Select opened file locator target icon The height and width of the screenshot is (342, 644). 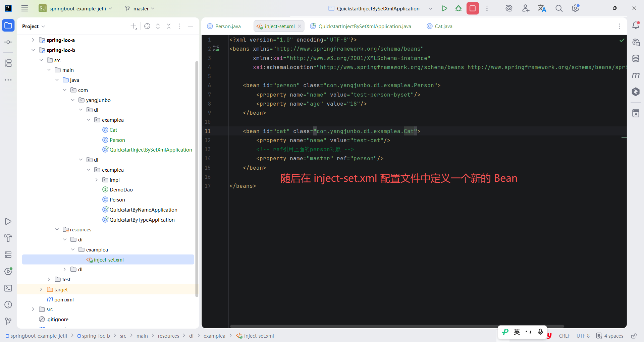tap(147, 26)
